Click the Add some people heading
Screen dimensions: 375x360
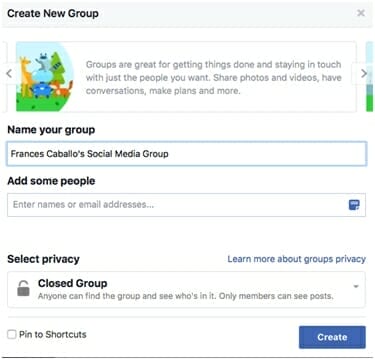pos(51,181)
